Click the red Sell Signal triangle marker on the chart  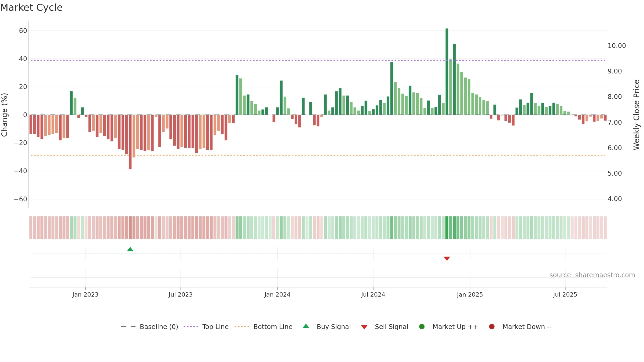pyautogui.click(x=447, y=258)
